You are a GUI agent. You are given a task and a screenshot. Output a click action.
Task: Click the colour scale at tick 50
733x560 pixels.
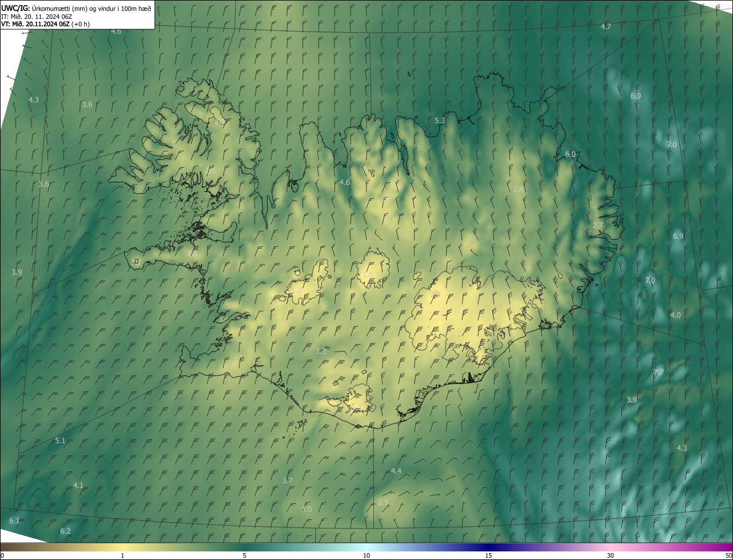(x=728, y=556)
